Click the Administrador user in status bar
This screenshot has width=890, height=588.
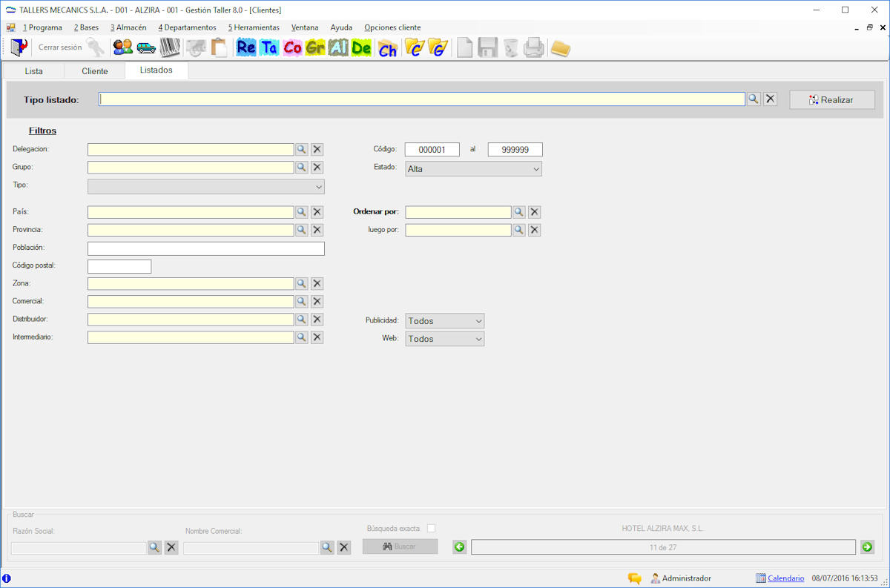click(x=681, y=578)
